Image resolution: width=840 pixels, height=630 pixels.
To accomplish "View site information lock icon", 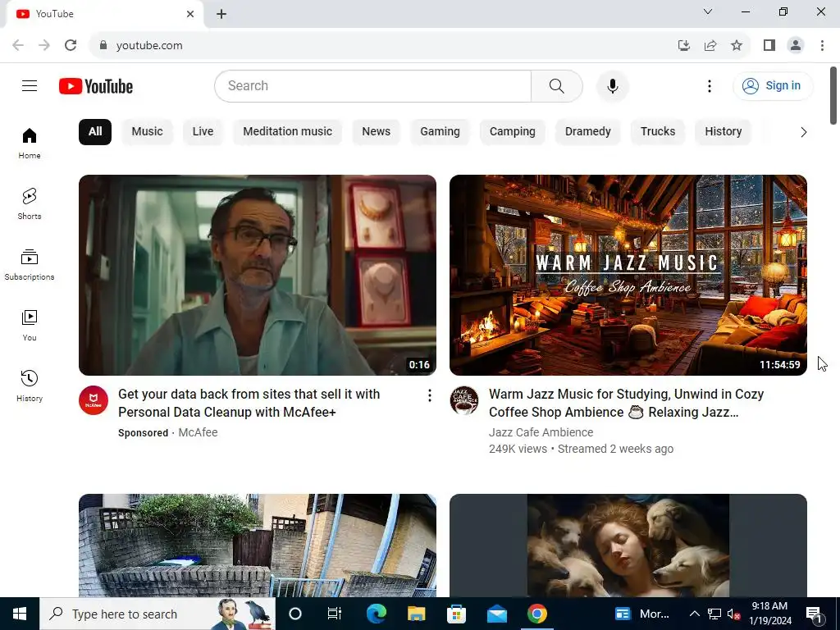I will click(103, 45).
